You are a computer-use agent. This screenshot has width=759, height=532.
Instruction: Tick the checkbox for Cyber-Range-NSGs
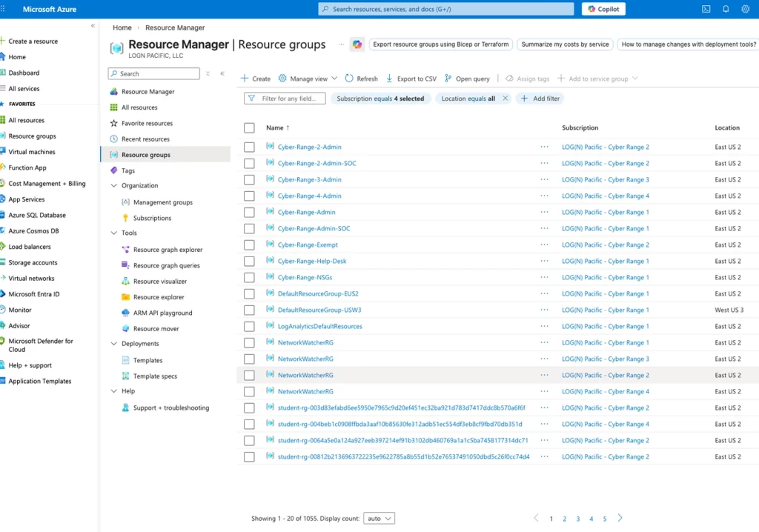[249, 278]
